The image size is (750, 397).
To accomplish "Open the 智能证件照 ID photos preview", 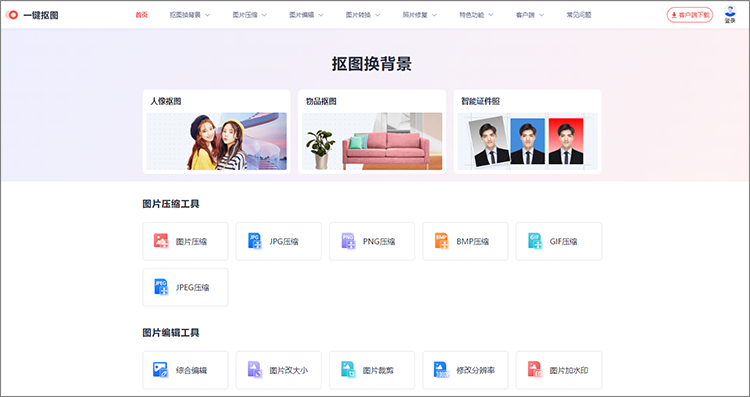I will [528, 141].
